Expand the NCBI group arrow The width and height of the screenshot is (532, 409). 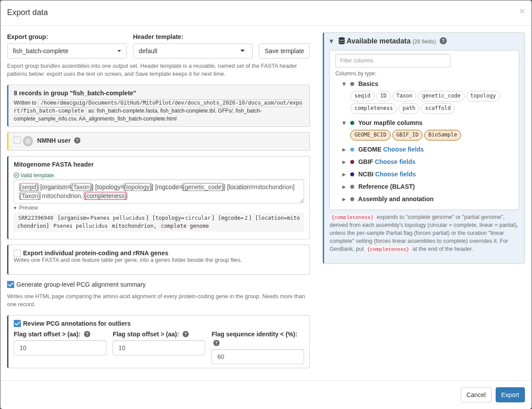[344, 175]
